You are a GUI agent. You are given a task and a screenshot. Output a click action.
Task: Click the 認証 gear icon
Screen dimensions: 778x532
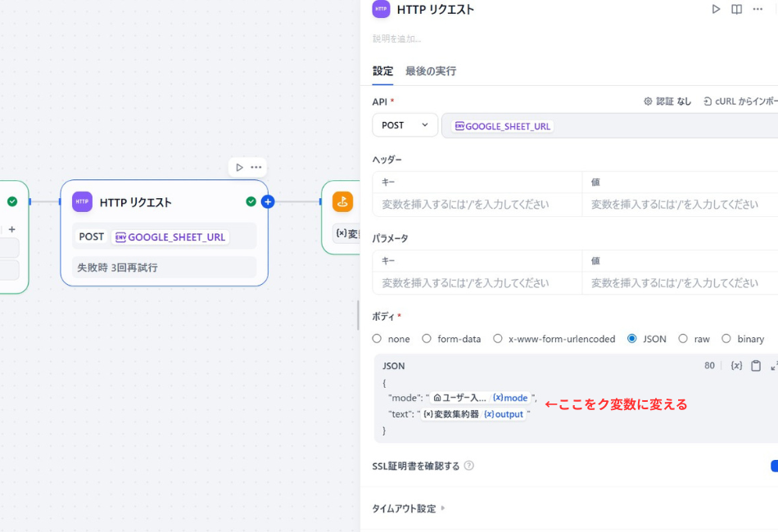647,101
